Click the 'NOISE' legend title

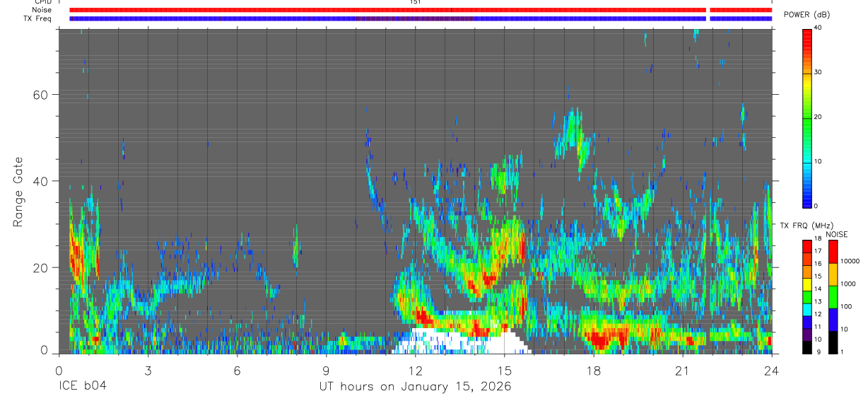pyautogui.click(x=838, y=234)
